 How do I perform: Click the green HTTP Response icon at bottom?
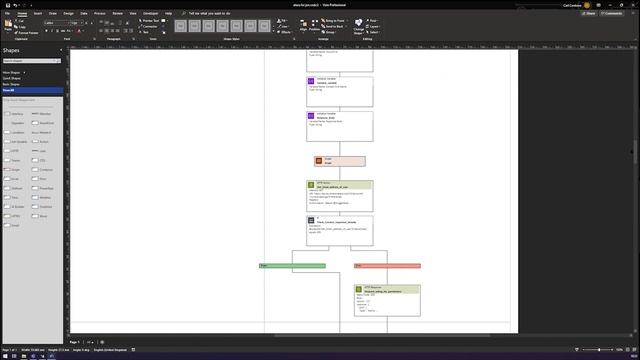tap(359, 289)
